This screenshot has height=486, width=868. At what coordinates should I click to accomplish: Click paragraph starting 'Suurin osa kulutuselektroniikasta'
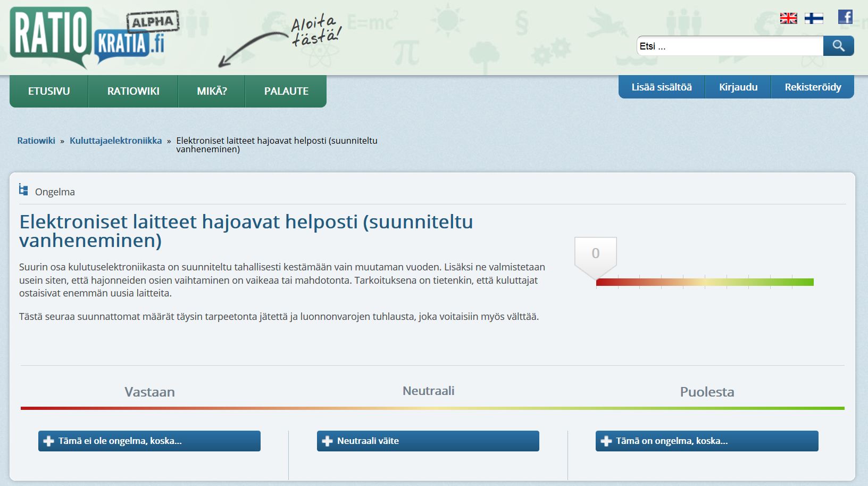point(282,280)
